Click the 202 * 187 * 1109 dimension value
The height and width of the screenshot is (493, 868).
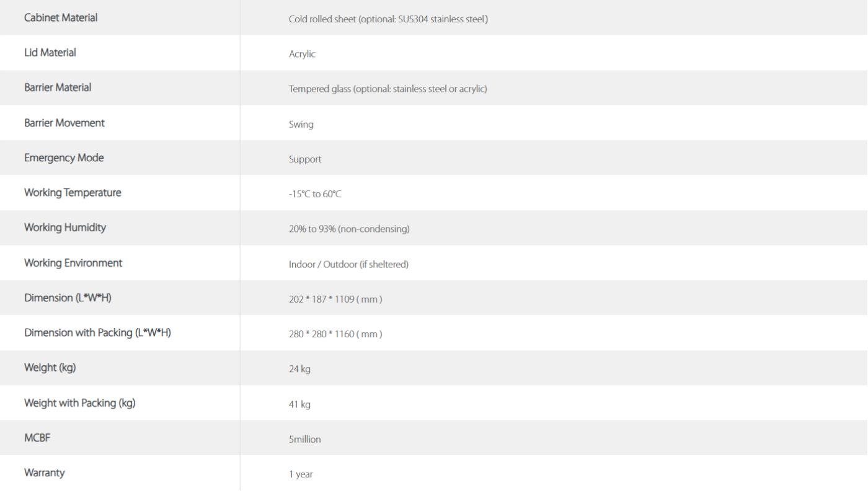tap(335, 300)
